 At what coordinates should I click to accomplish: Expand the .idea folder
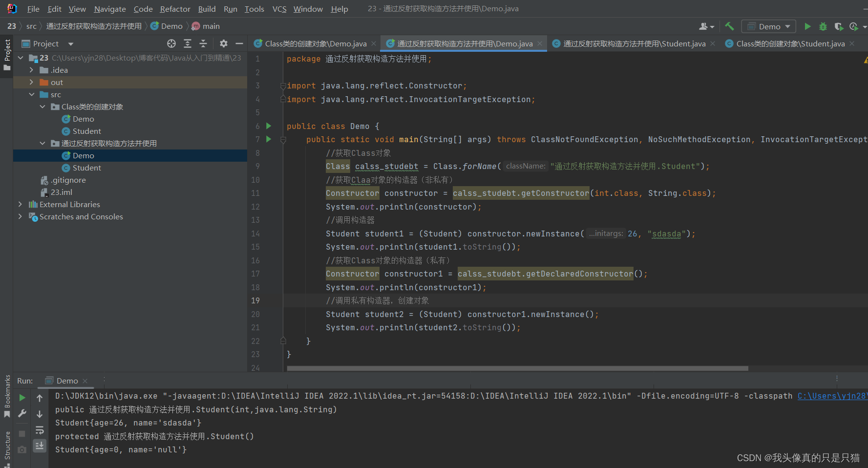tap(31, 70)
